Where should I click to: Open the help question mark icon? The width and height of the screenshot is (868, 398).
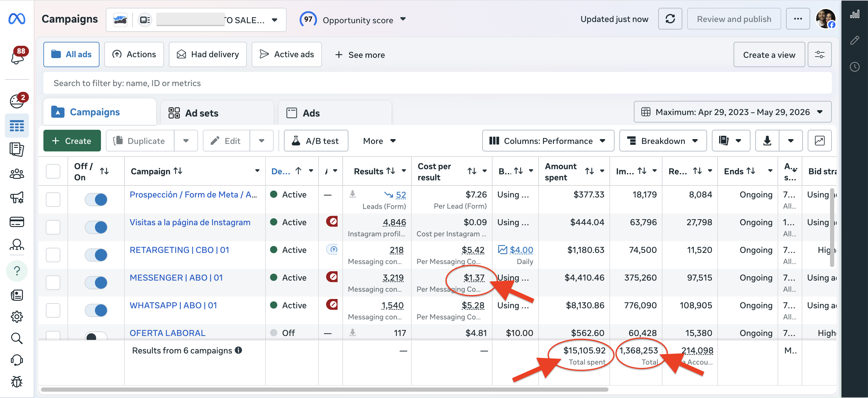(x=17, y=271)
